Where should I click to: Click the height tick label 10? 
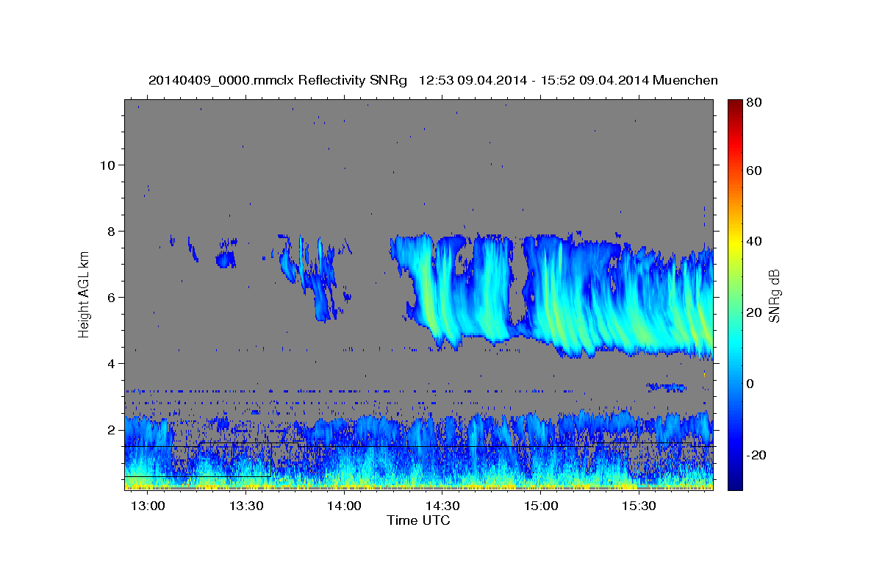click(x=108, y=165)
